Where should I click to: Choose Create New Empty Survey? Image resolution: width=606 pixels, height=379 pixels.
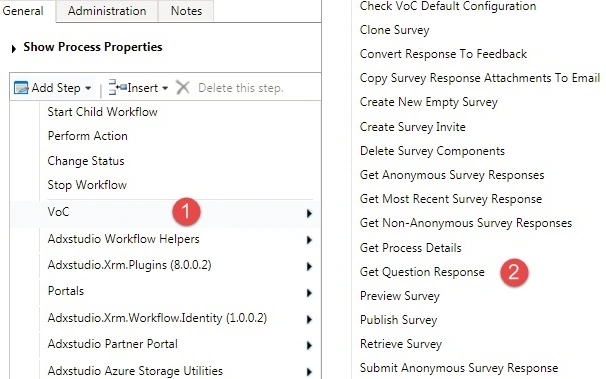click(x=429, y=102)
